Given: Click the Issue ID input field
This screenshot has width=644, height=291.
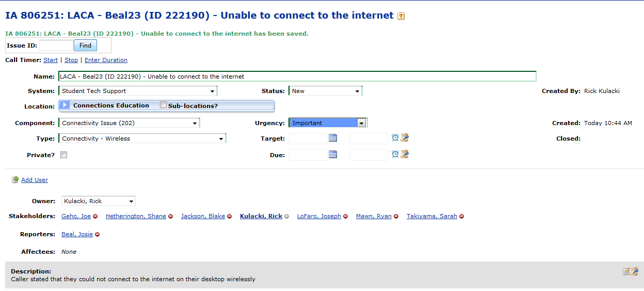Looking at the screenshot, I should (56, 45).
